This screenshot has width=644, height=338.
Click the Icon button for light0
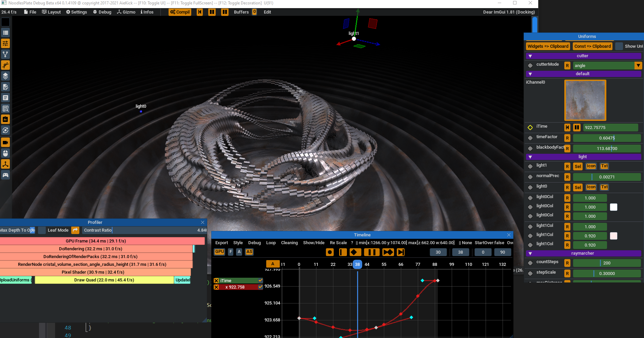tap(591, 187)
